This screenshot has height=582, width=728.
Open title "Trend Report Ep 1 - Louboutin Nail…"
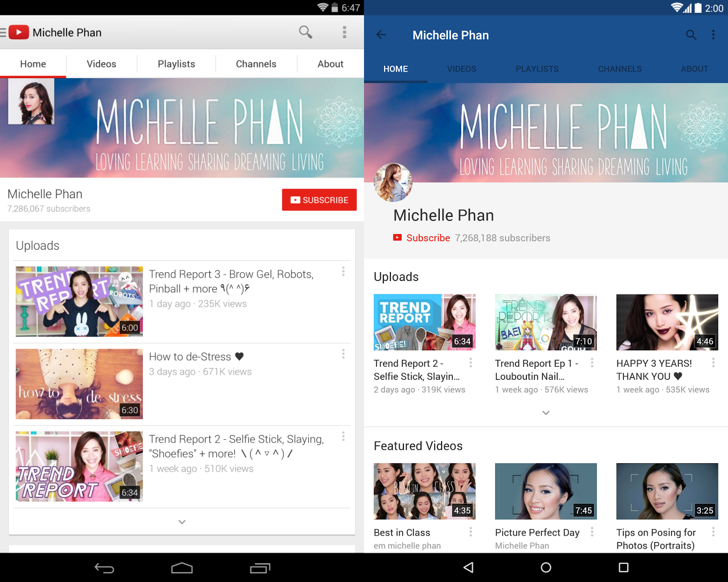(537, 370)
